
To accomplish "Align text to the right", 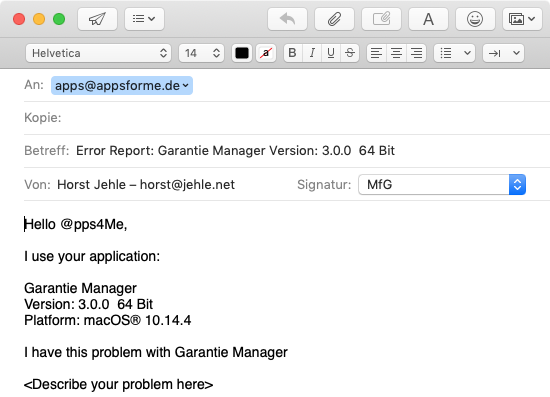I will [416, 53].
